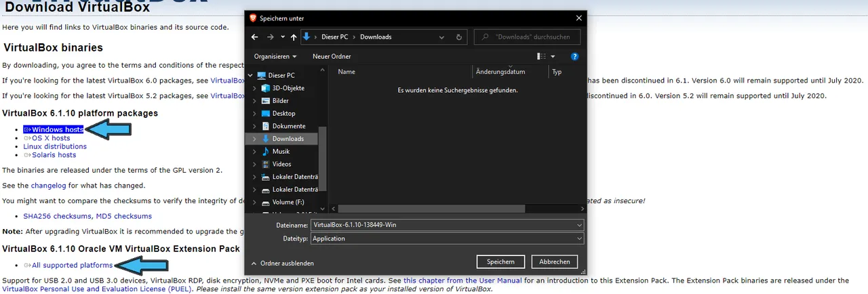This screenshot has height=294, width=868.
Task: Select 'Downloads' in the address breadcrumb
Action: (376, 37)
